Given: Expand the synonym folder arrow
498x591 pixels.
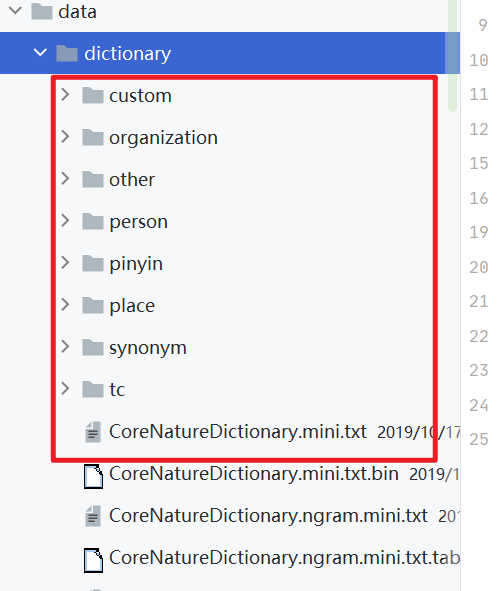Looking at the screenshot, I should (x=65, y=346).
